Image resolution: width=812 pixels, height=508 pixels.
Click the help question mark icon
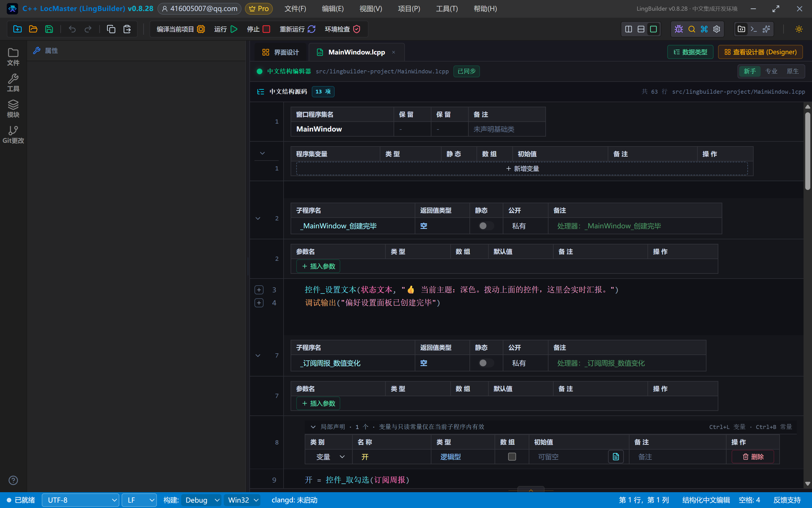[13, 480]
